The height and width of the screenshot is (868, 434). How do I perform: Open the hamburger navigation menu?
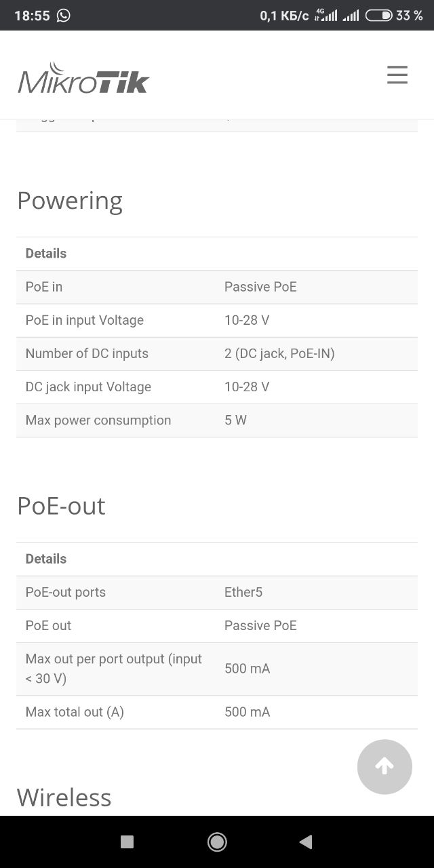pyautogui.click(x=397, y=75)
